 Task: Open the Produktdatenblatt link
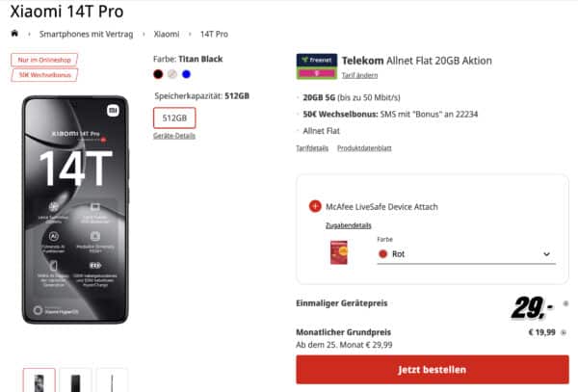[363, 147]
